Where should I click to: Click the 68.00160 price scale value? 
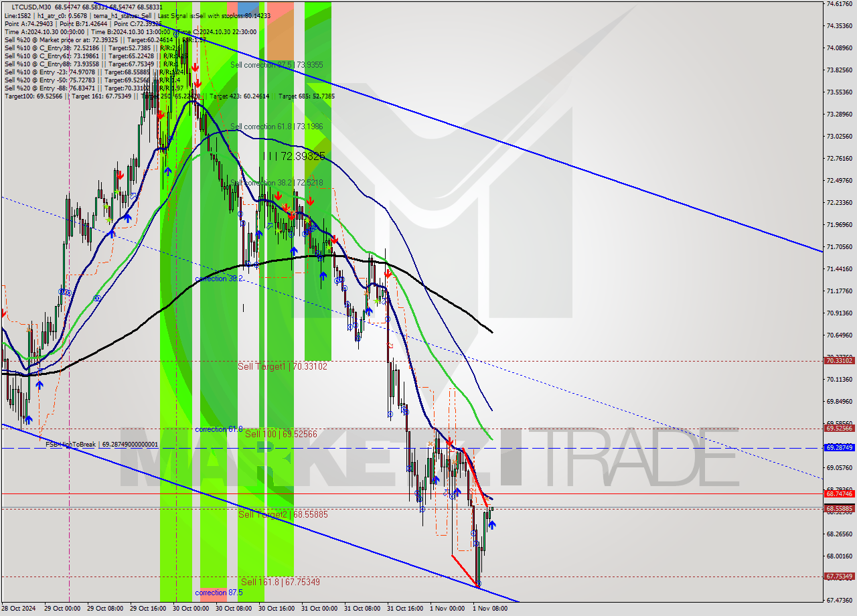(x=840, y=556)
